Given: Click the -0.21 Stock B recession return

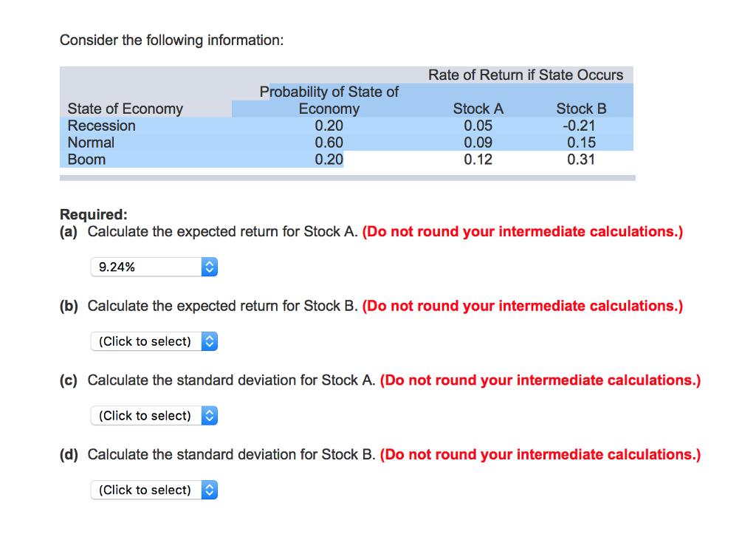Looking at the screenshot, I should click(581, 126).
